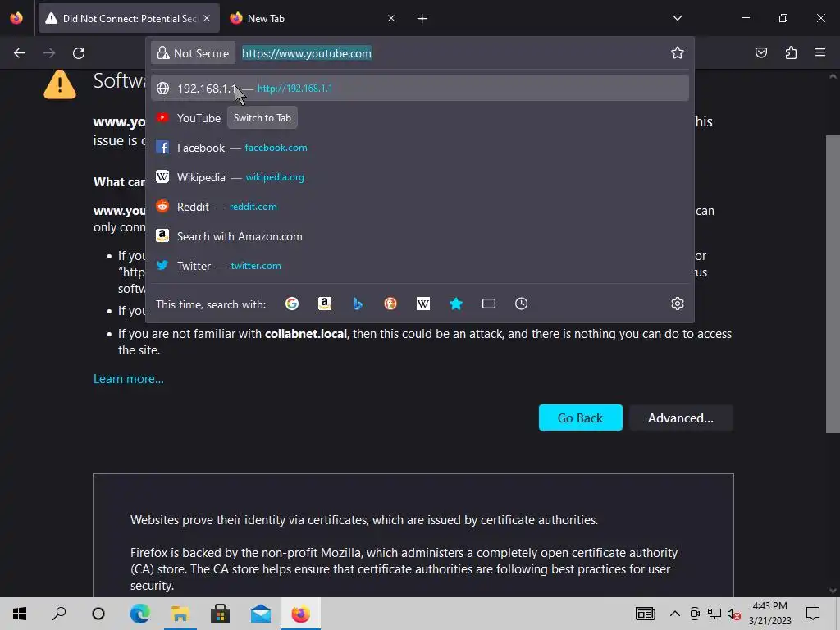
Task: Select the 192.168.1.1 suggestion row
Action: click(419, 89)
